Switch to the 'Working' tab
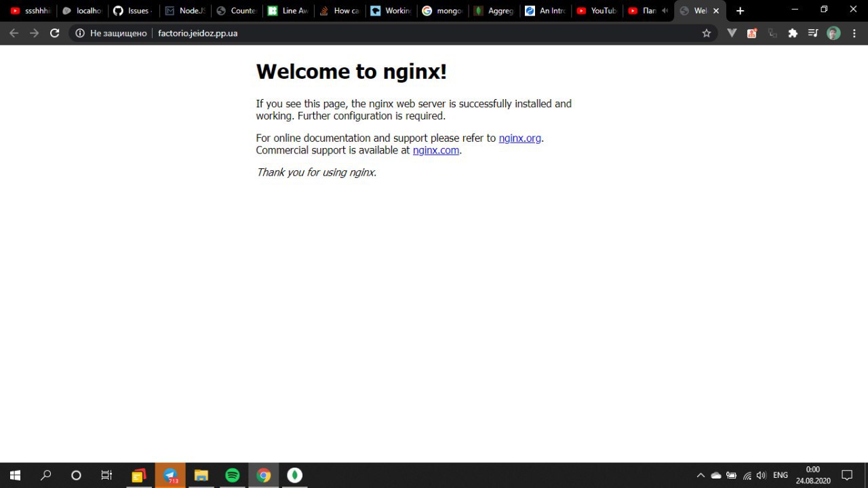This screenshot has height=488, width=868. [x=391, y=11]
